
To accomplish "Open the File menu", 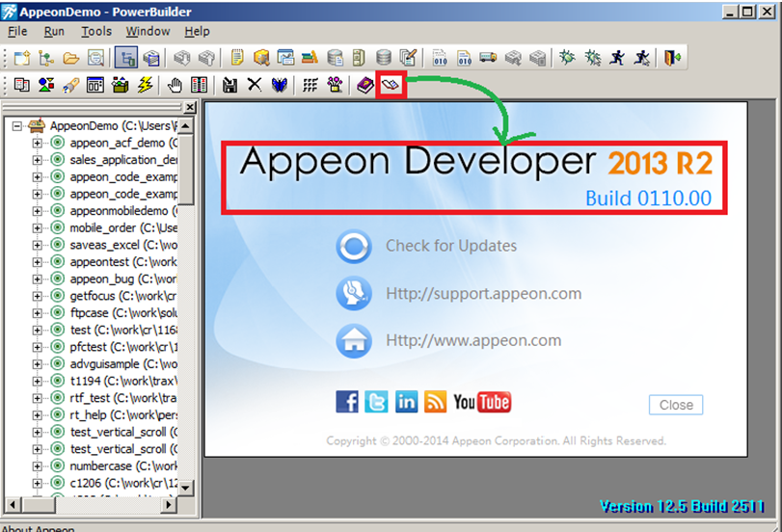I will 18,32.
